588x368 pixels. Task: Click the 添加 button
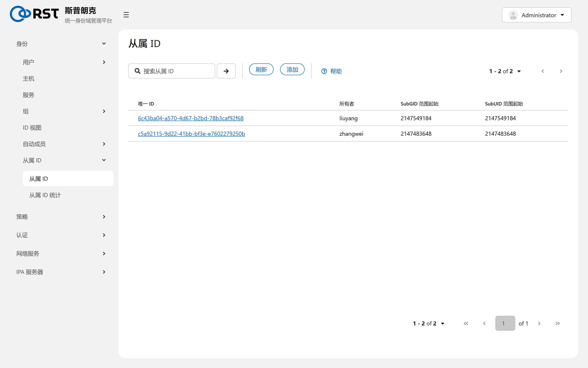pyautogui.click(x=292, y=70)
